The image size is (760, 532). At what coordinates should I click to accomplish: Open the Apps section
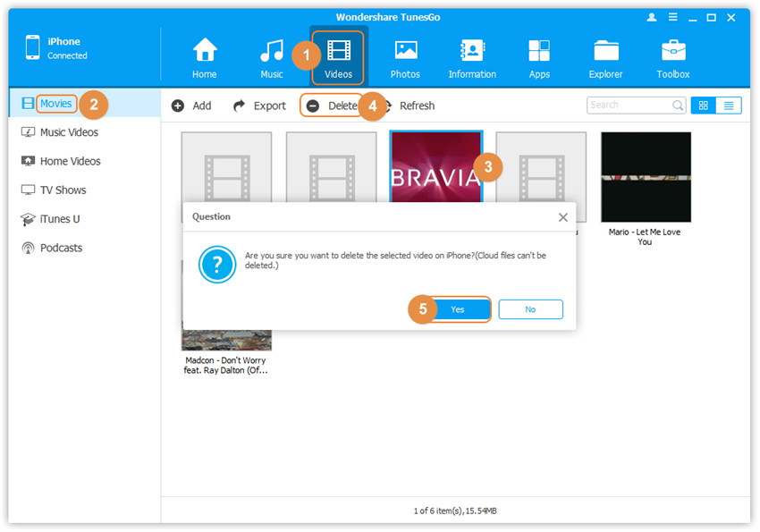point(539,57)
